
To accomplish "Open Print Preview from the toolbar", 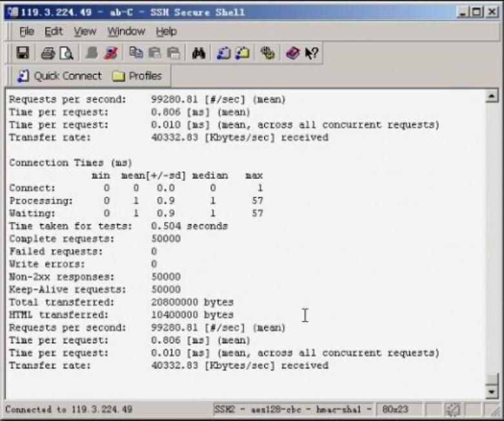I will click(66, 54).
